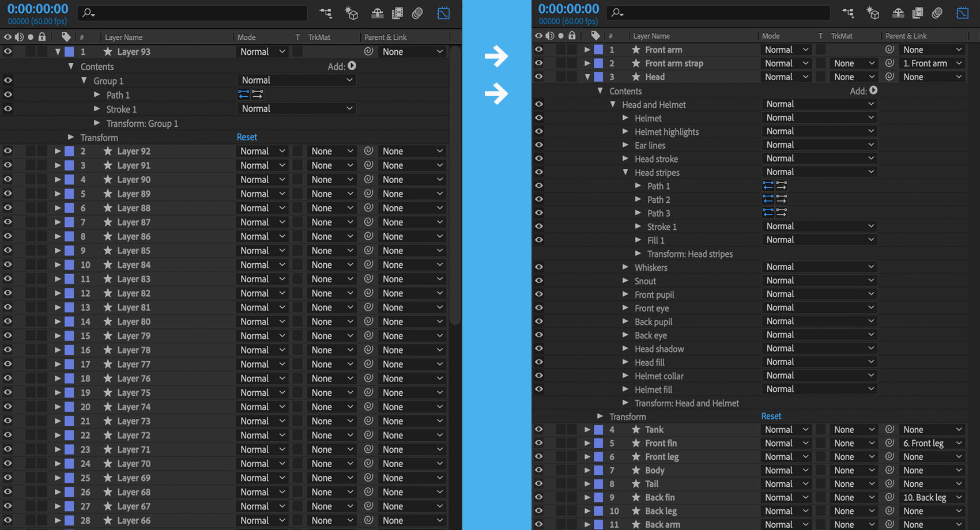Toggle Frame Blending icon in left panel
Viewport: 980px width, 530px height.
pos(397,13)
